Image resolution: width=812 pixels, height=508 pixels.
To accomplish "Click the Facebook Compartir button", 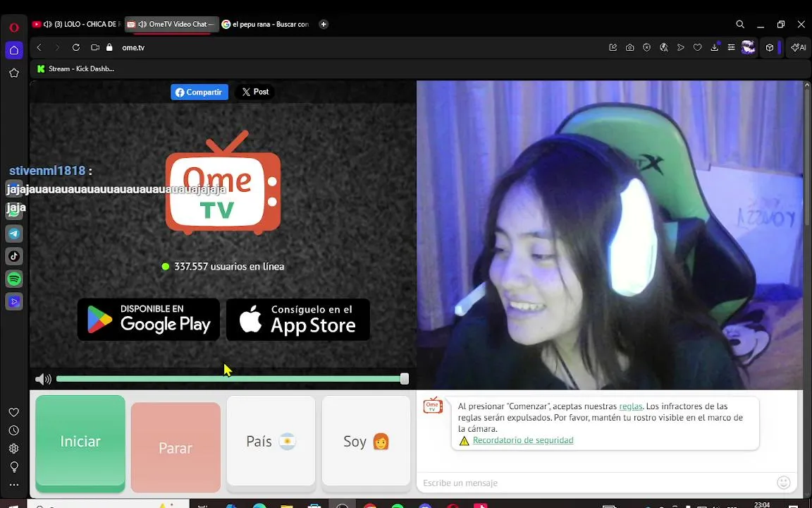I will pos(199,92).
